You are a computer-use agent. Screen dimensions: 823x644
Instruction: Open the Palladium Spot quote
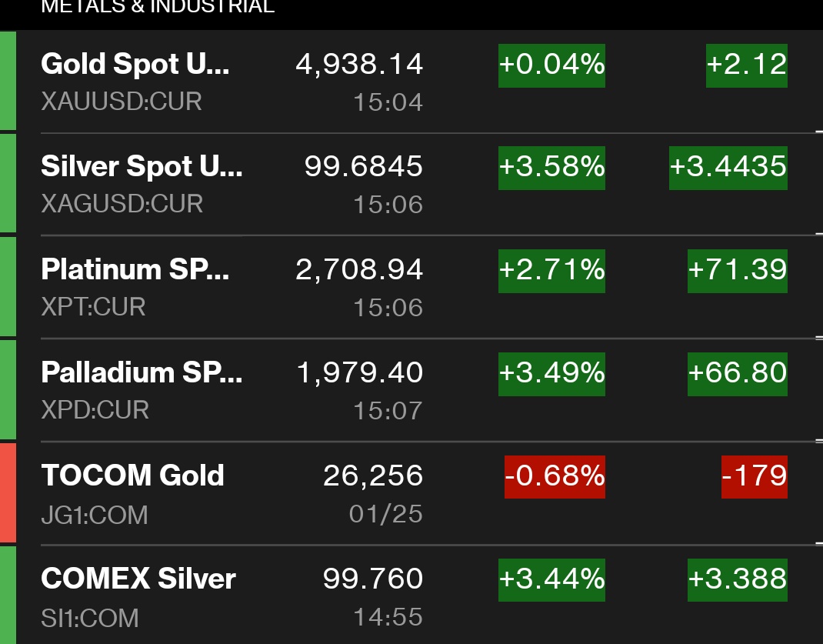click(142, 372)
